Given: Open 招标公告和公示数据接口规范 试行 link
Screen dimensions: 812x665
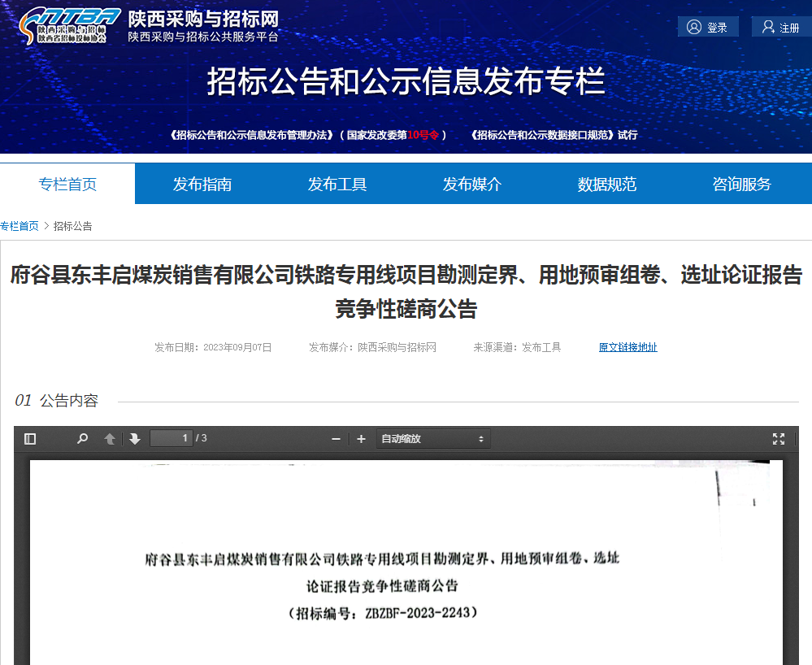Looking at the screenshot, I should 554,135.
